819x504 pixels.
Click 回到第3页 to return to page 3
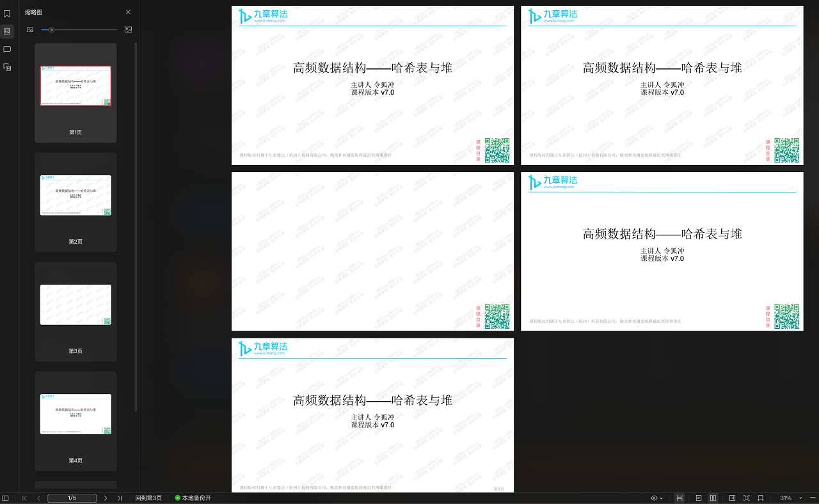coord(148,498)
